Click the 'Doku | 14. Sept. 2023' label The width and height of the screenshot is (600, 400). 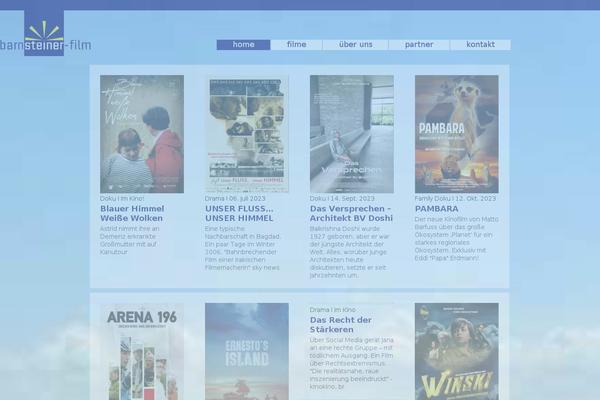342,199
